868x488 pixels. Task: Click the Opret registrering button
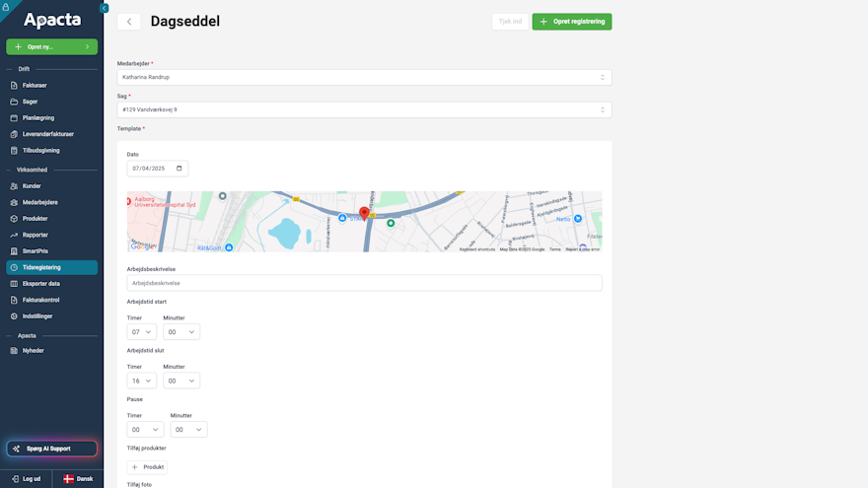(x=572, y=22)
